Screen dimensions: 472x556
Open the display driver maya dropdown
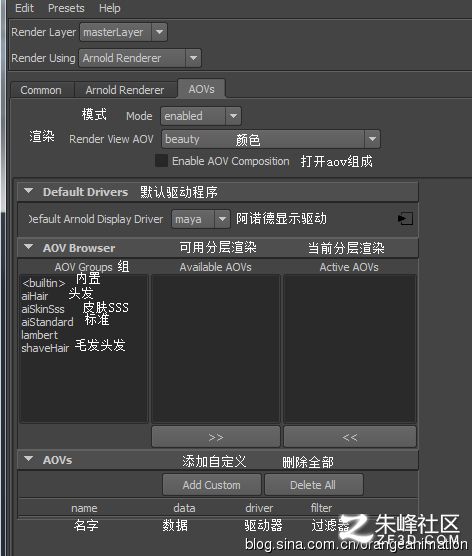pos(201,219)
